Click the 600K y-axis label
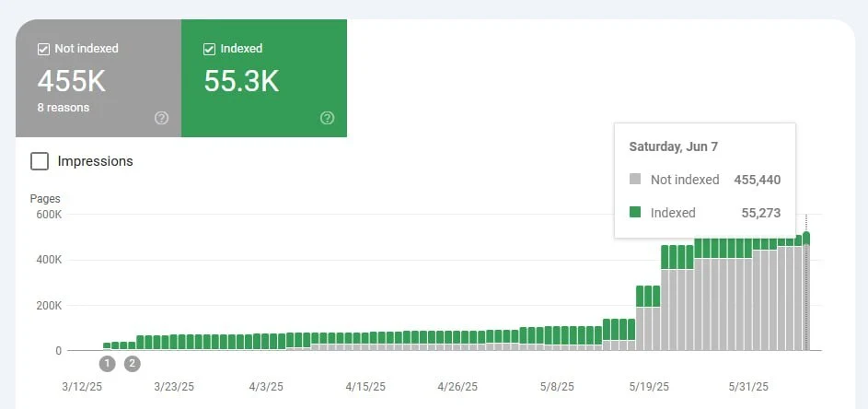The height and width of the screenshot is (409, 868). tap(46, 215)
